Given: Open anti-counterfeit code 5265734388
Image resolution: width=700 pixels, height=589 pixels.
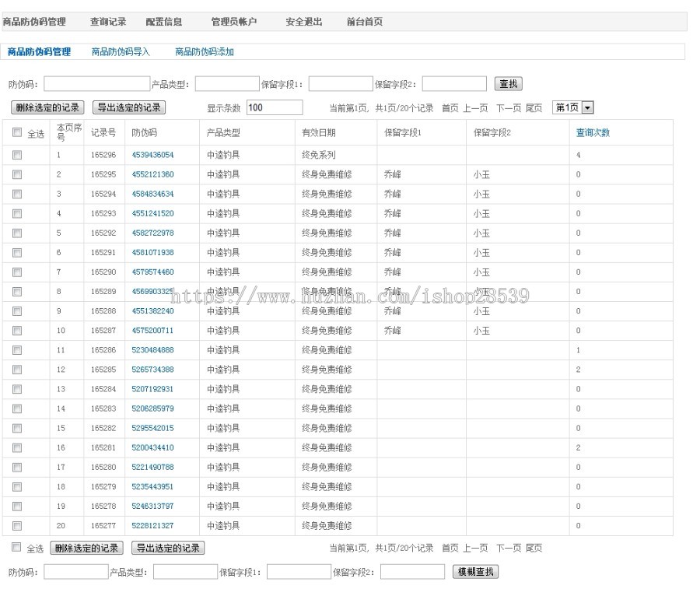Looking at the screenshot, I should click(152, 370).
